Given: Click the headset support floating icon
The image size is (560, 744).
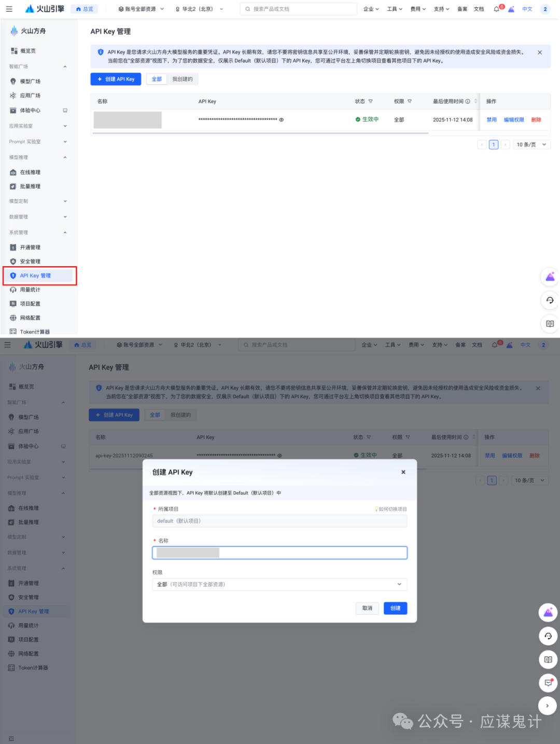Looking at the screenshot, I should 549,301.
